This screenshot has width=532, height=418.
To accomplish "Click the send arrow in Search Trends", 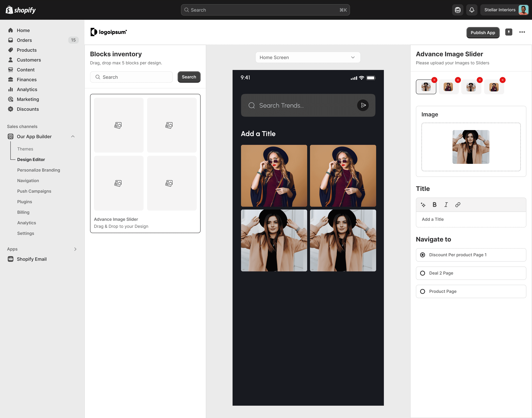I will (x=363, y=105).
